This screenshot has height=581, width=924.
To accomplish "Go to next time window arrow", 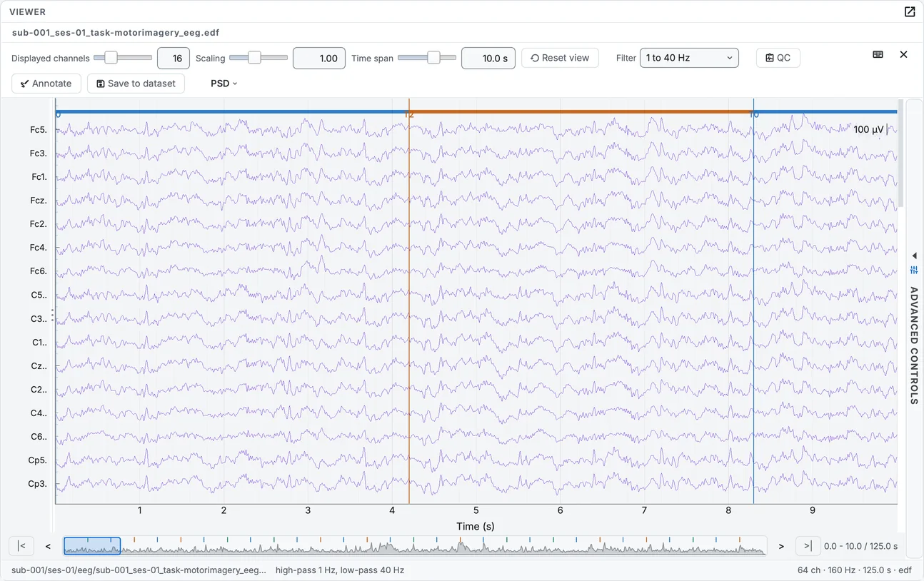I will [x=781, y=547].
